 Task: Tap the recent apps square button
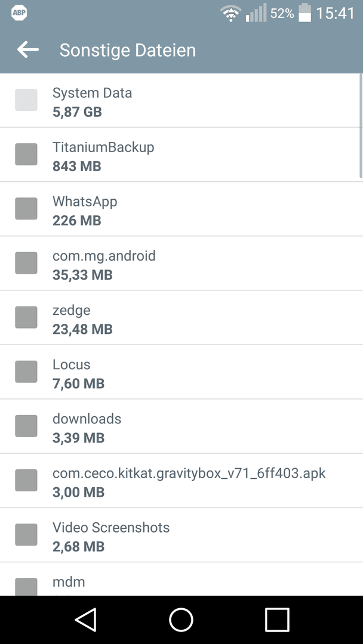pyautogui.click(x=277, y=620)
